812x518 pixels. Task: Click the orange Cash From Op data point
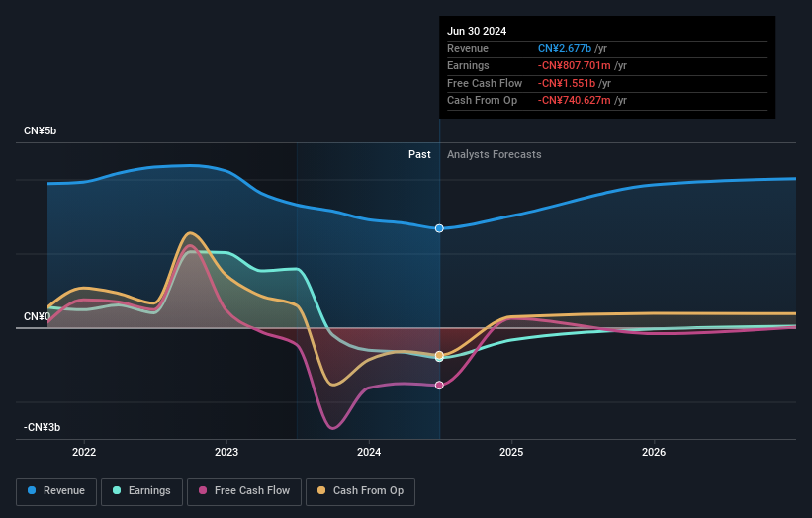(x=439, y=356)
